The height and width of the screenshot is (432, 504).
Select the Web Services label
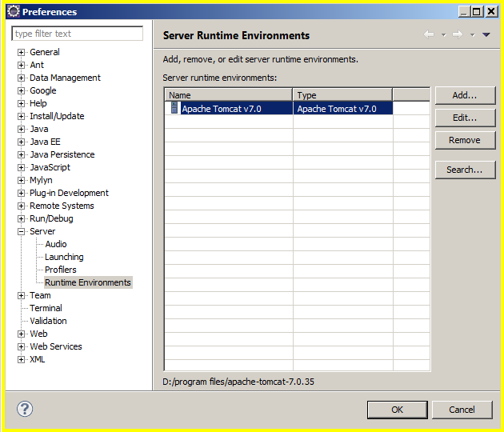click(56, 346)
